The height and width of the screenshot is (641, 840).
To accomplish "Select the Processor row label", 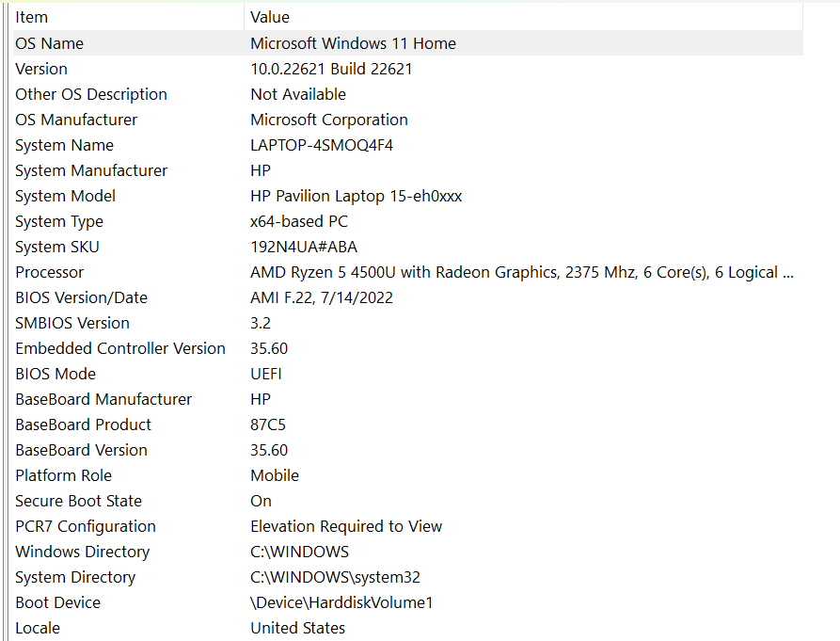I will pyautogui.click(x=49, y=272).
